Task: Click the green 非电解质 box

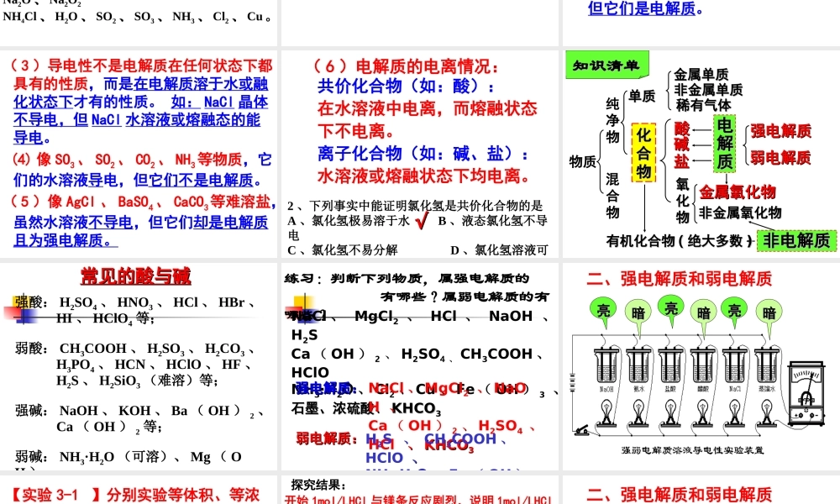Action: pos(796,240)
